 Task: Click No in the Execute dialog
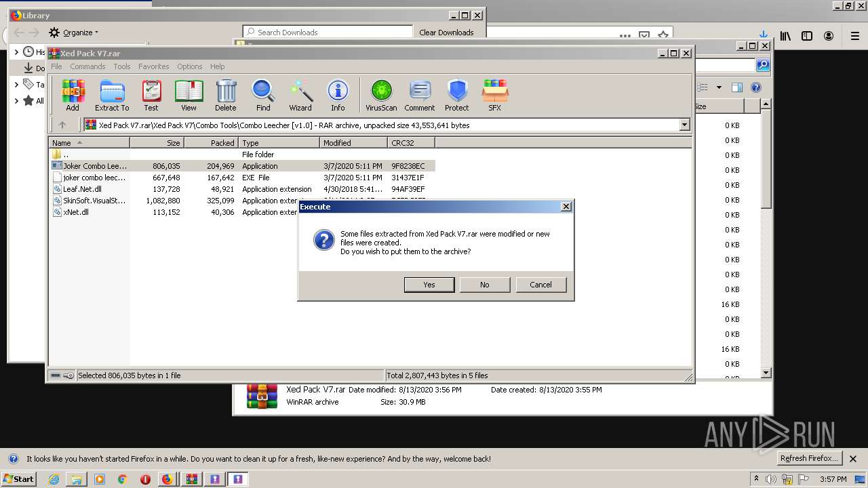[485, 285]
